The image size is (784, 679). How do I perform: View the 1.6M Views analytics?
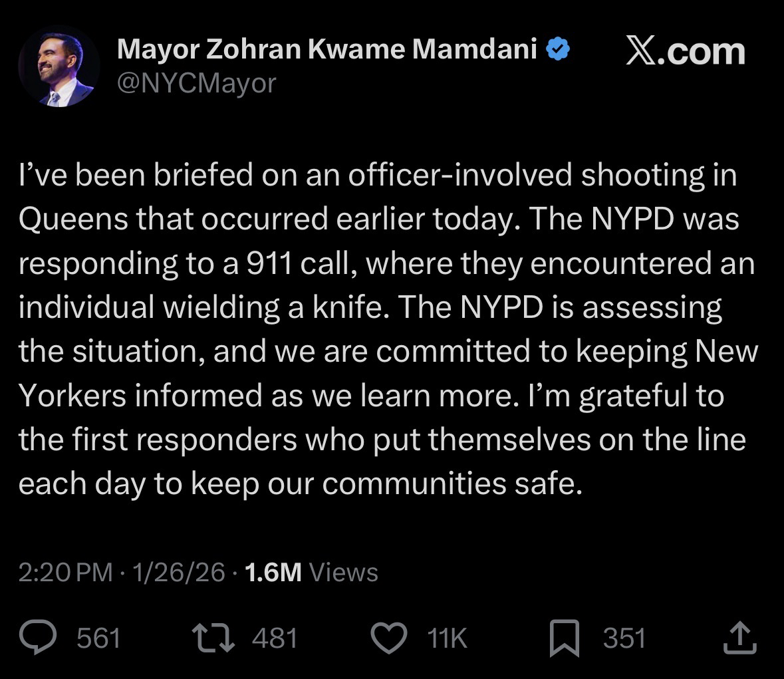point(312,573)
